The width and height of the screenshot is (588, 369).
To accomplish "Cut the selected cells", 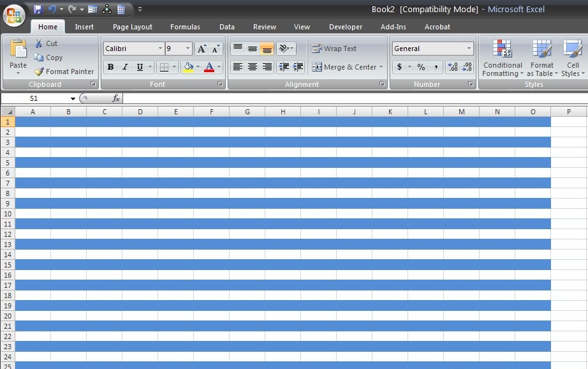I will click(x=47, y=43).
